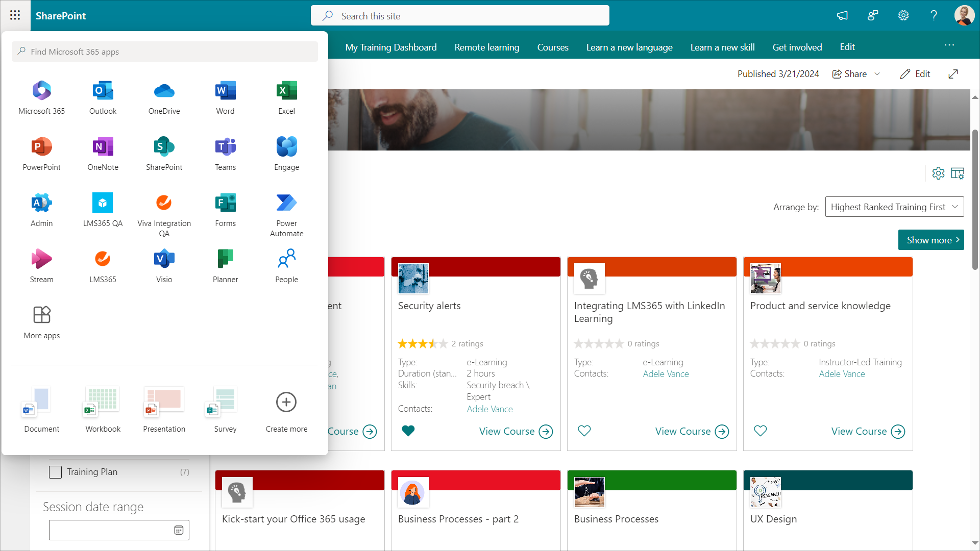980x551 pixels.
Task: Expand the Share dropdown chevron
Action: [877, 74]
